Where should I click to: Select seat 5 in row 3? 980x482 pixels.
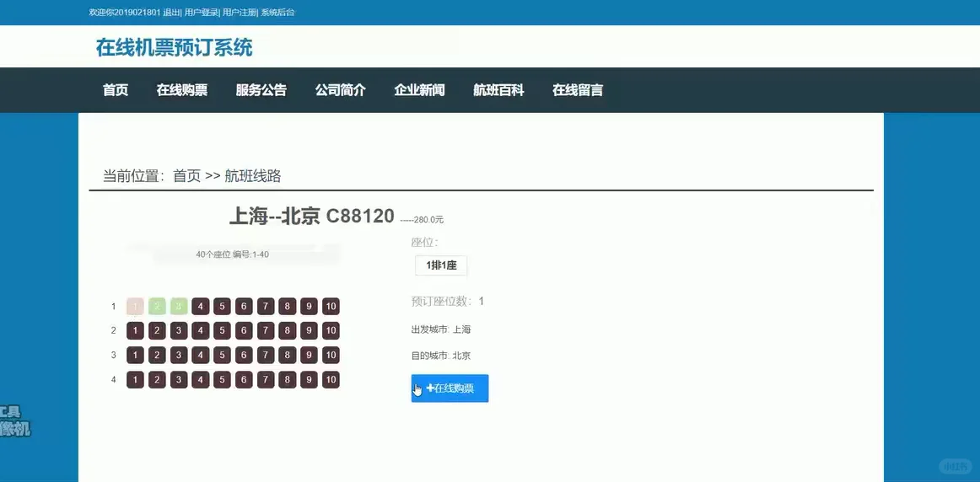(222, 356)
